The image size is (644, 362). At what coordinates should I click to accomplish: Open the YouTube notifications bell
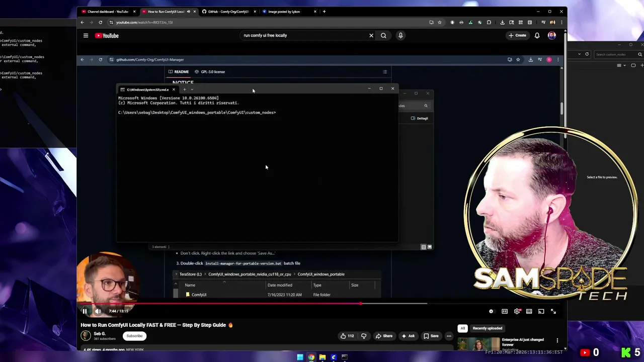point(537,36)
